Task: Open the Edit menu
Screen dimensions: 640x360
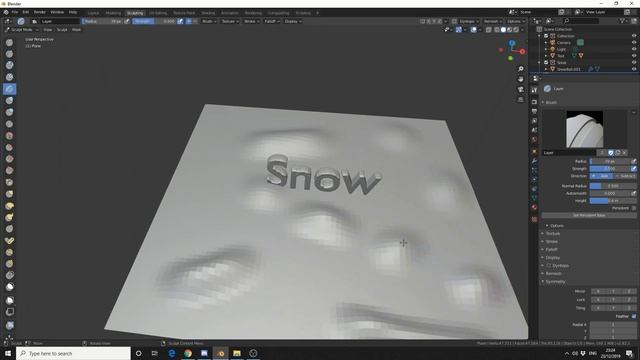Action: coord(26,12)
